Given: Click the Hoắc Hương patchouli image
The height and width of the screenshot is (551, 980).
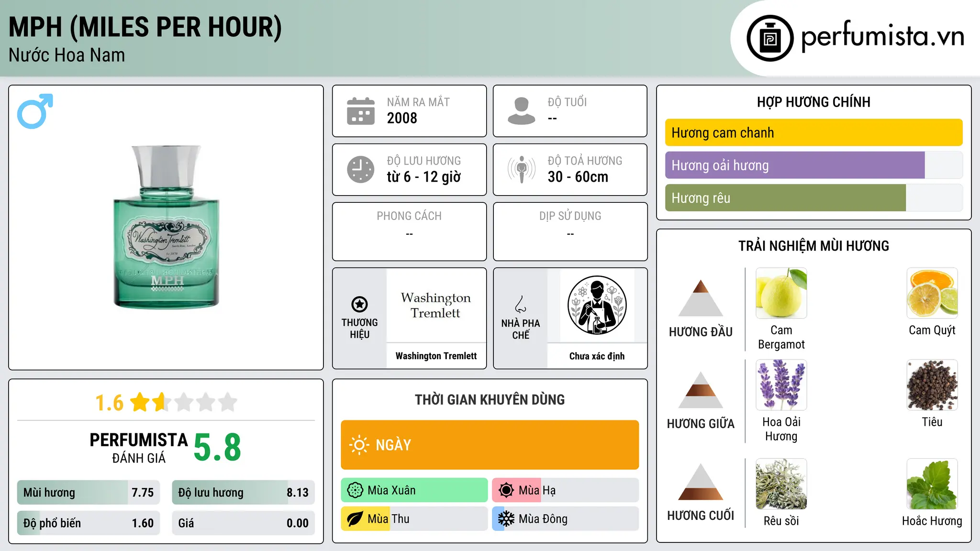Looking at the screenshot, I should tap(932, 484).
